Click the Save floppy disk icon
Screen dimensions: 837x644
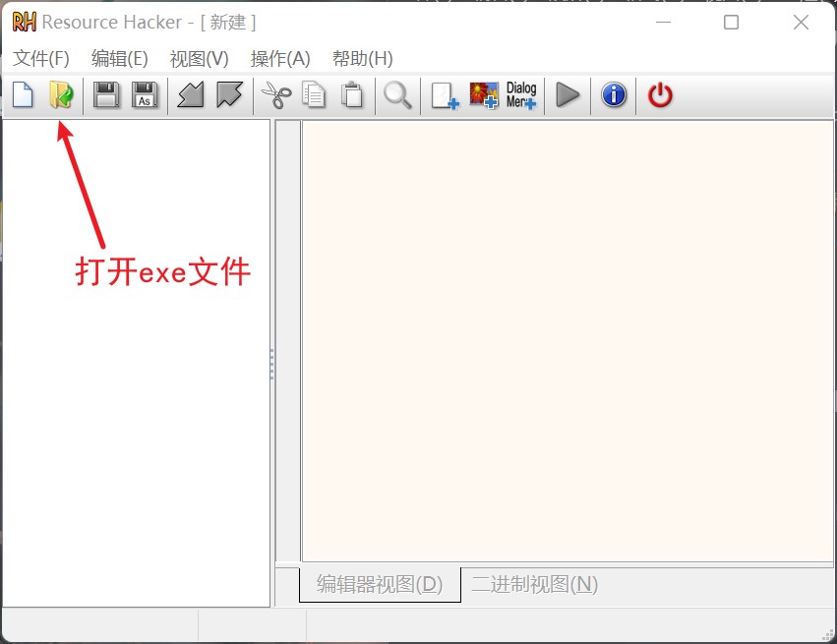coord(106,95)
